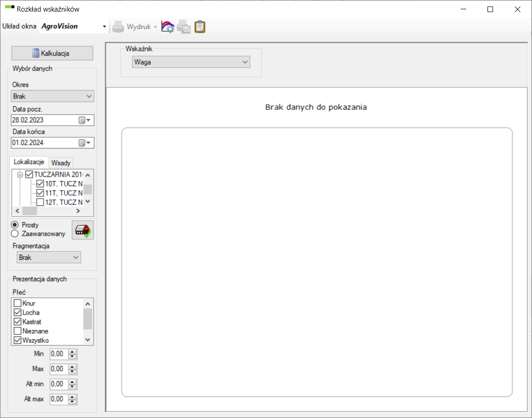Check the Knur gender checkbox

[x=18, y=303]
